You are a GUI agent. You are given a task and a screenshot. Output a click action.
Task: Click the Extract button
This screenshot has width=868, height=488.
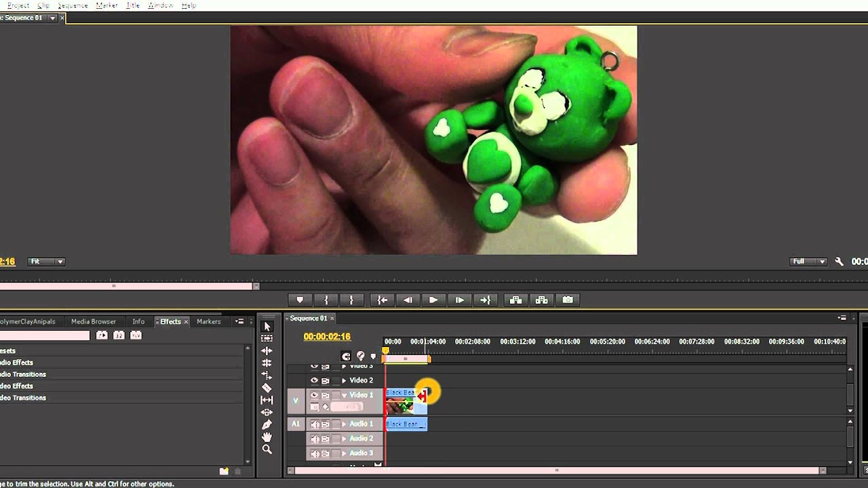541,300
